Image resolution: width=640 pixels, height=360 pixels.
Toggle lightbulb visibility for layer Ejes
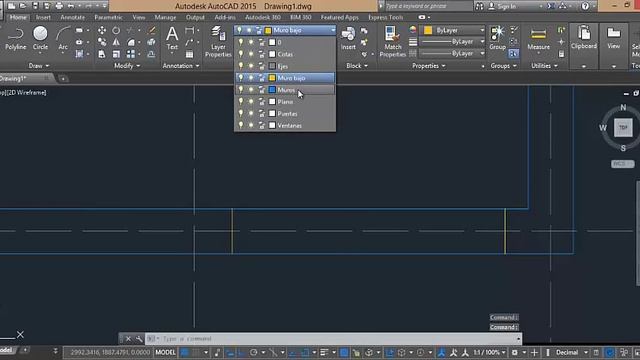[241, 66]
